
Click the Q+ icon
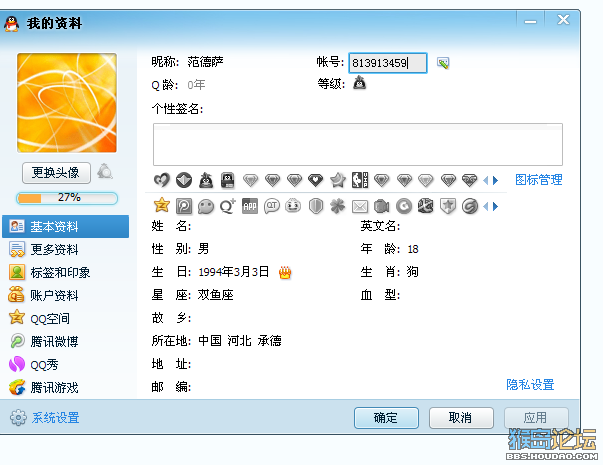228,206
